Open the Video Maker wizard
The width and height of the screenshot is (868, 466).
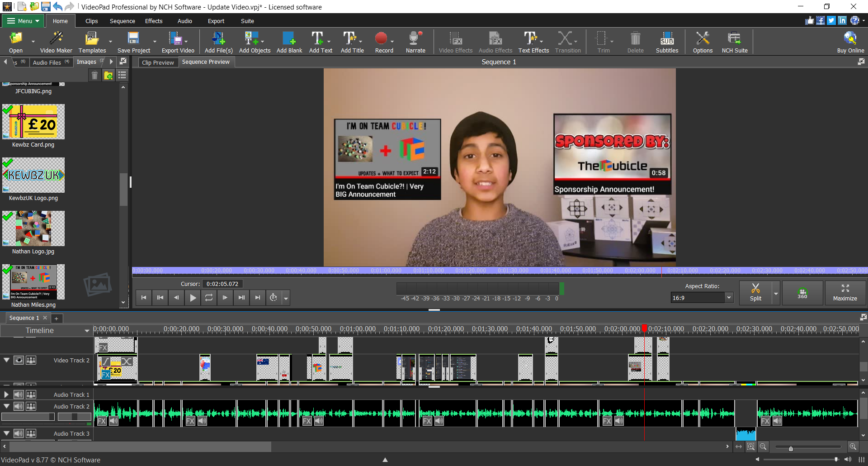point(56,42)
